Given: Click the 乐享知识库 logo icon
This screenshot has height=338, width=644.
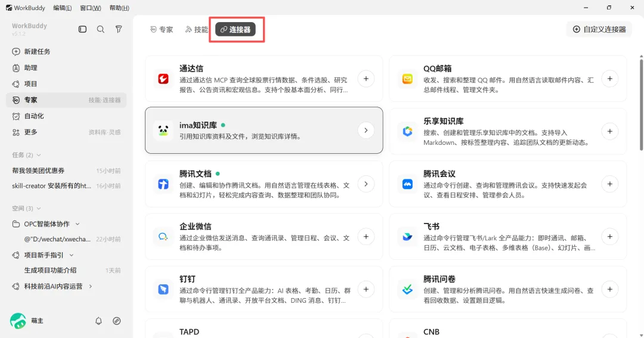Looking at the screenshot, I should (x=407, y=131).
